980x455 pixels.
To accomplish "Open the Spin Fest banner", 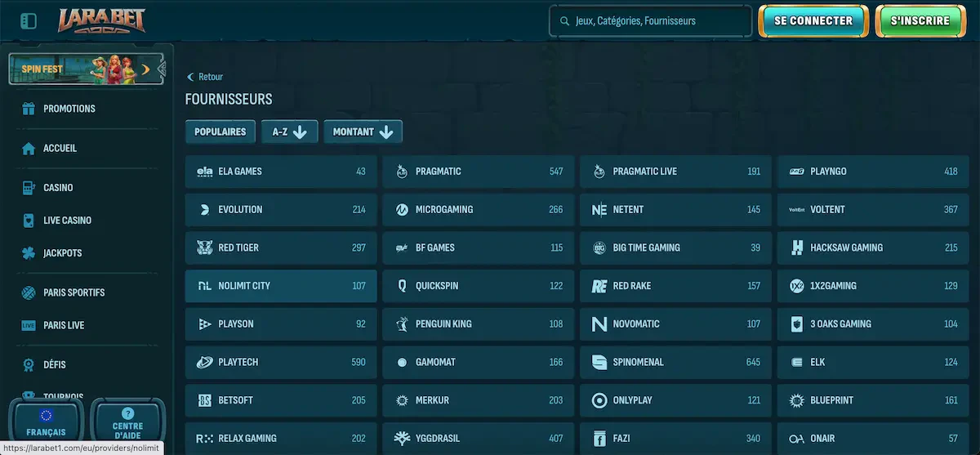I will click(87, 69).
